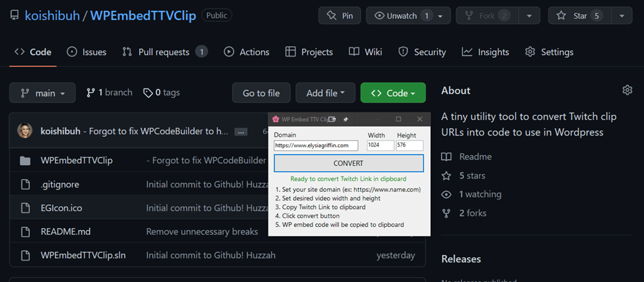The image size is (644, 282).
Task: Open the README.md file
Action: coord(65,232)
